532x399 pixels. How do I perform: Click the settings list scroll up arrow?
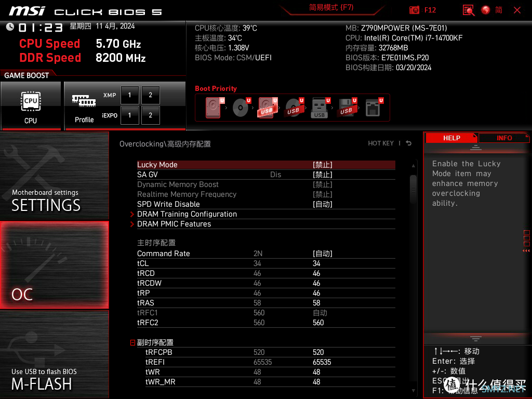(x=413, y=166)
